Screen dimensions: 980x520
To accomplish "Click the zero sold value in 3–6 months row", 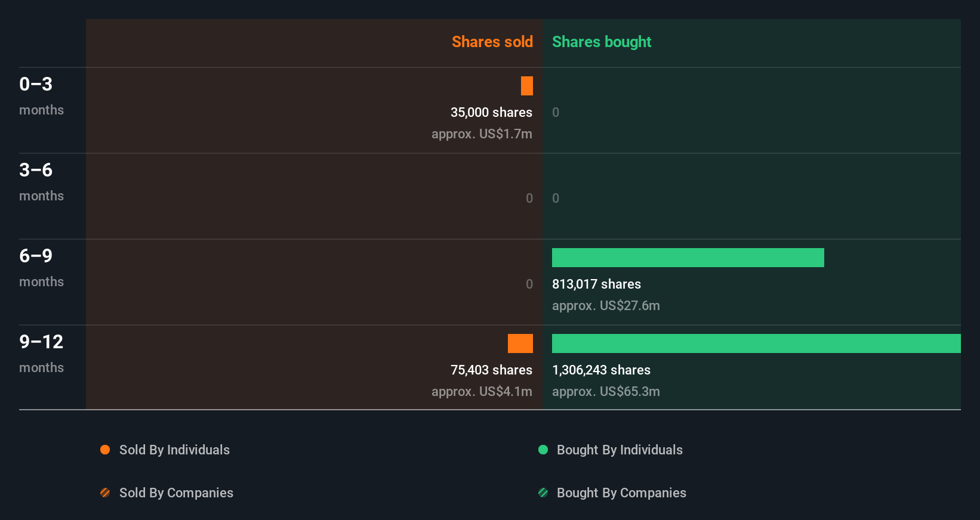I will click(x=529, y=198).
